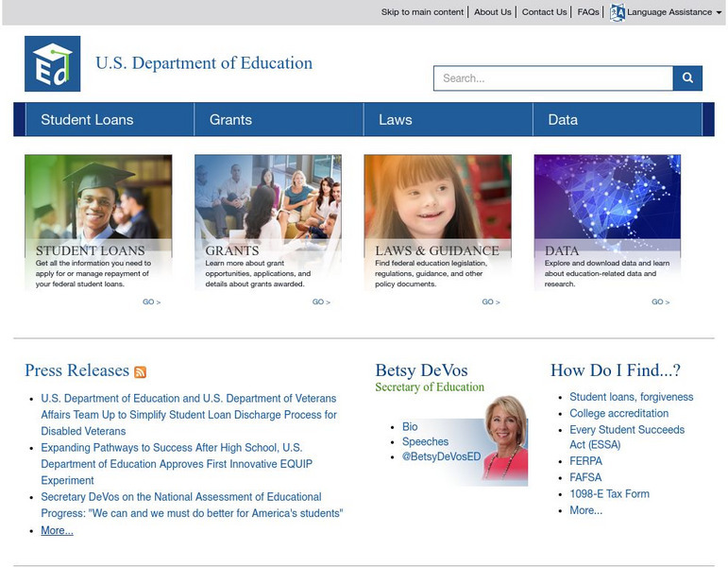
Task: Click the Language Assistance translate icon
Action: pos(617,12)
